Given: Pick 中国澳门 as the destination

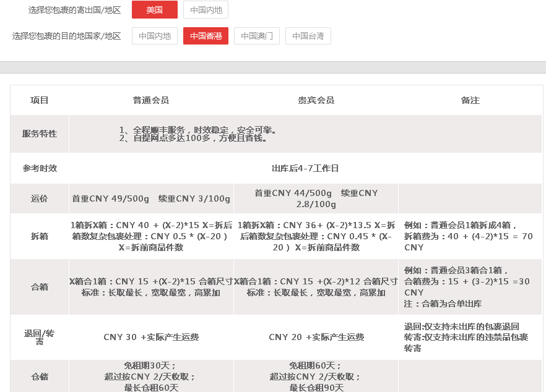Looking at the screenshot, I should point(257,36).
